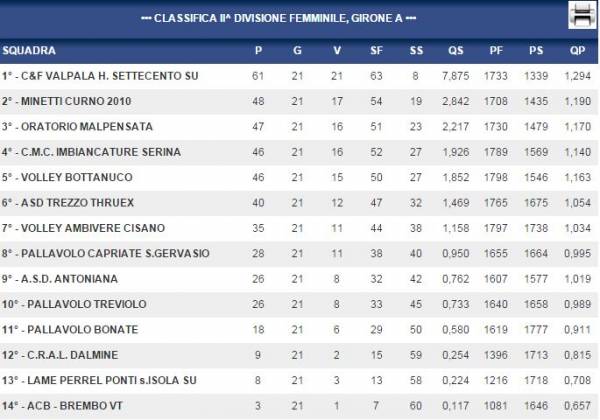The image size is (600, 420).
Task: Select PALLAVOLO TREVIOLO team row
Action: click(298, 304)
